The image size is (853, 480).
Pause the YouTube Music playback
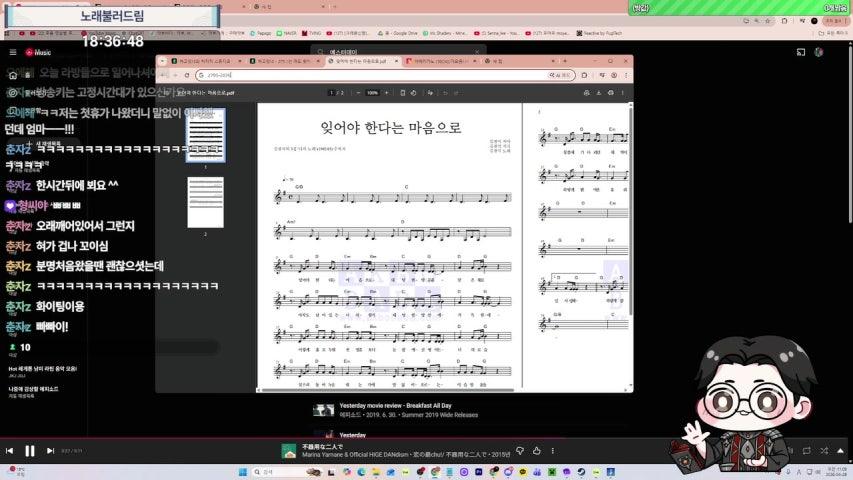30,451
